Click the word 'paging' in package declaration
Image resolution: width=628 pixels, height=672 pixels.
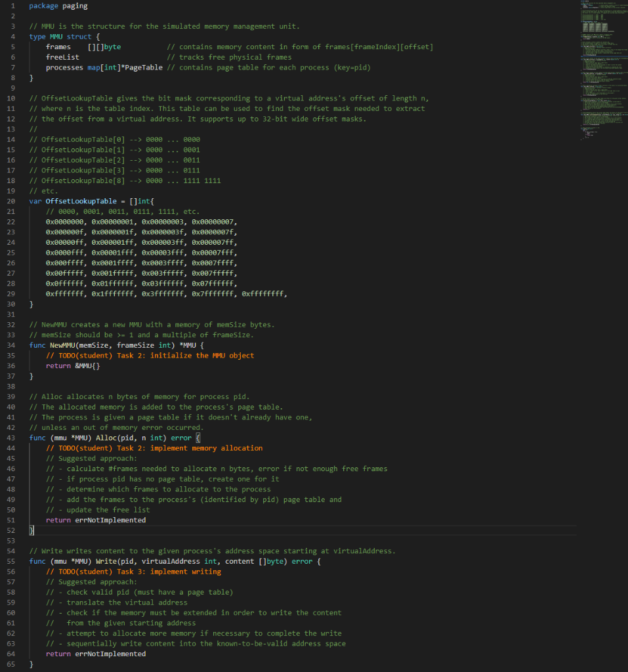(x=75, y=5)
